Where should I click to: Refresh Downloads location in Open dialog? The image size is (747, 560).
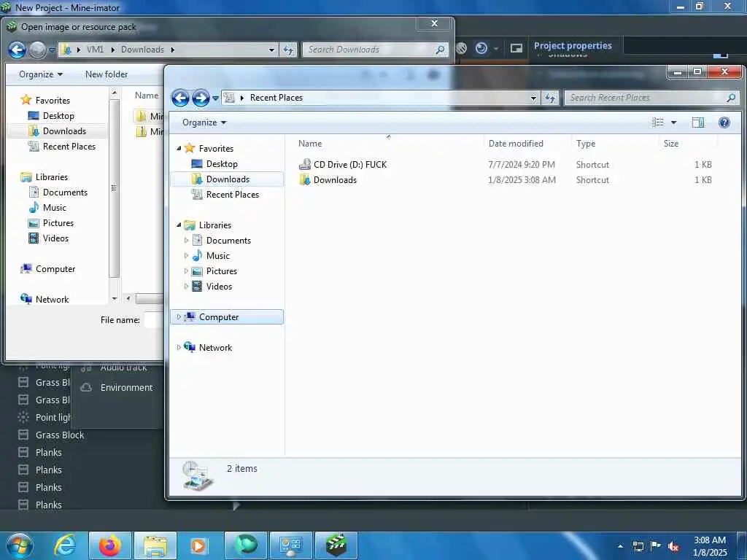point(288,50)
